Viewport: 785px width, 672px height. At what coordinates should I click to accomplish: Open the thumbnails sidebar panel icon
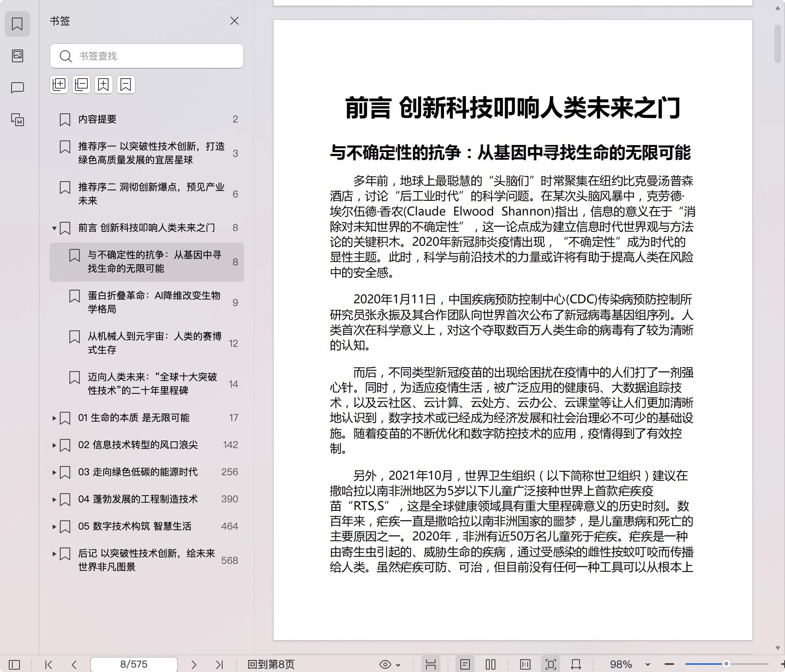tap(17, 55)
